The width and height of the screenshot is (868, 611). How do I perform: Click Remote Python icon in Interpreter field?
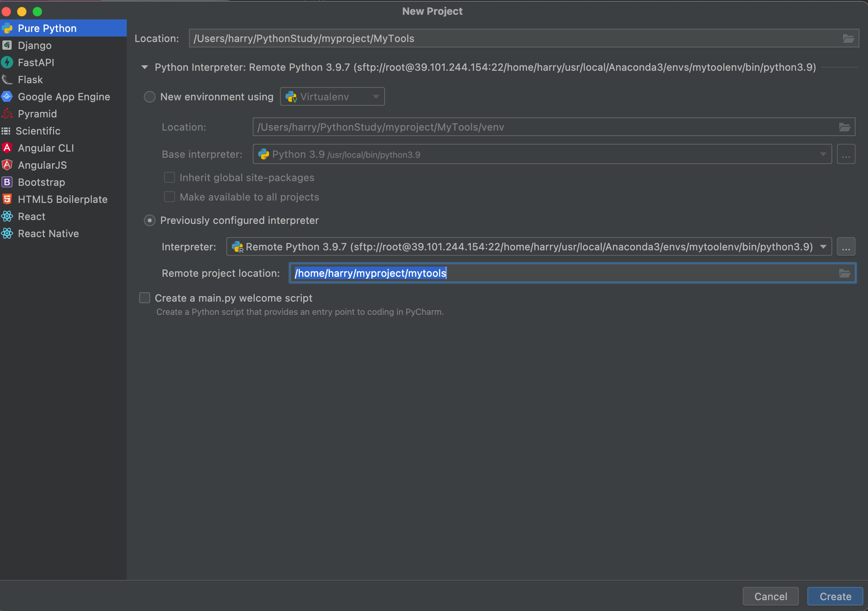pyautogui.click(x=237, y=247)
